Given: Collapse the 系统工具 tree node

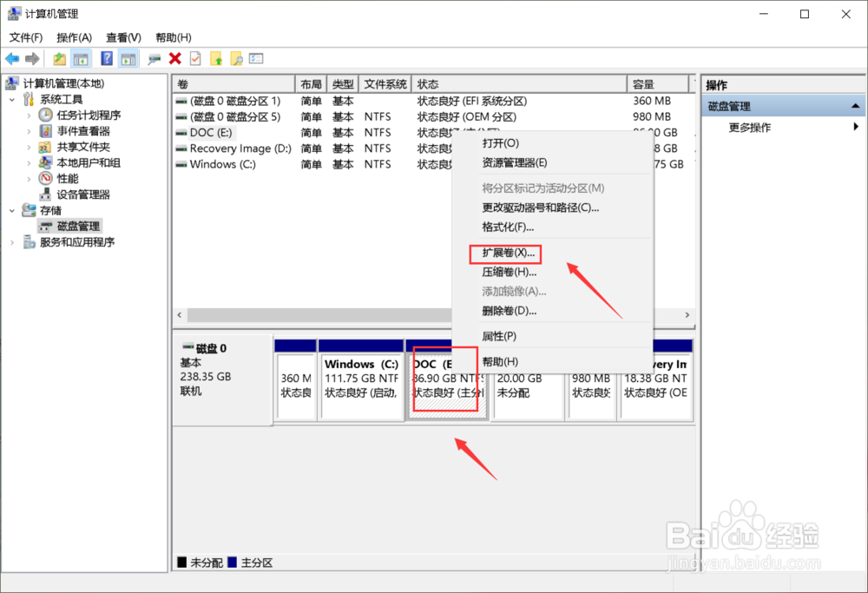Looking at the screenshot, I should coord(12,100).
